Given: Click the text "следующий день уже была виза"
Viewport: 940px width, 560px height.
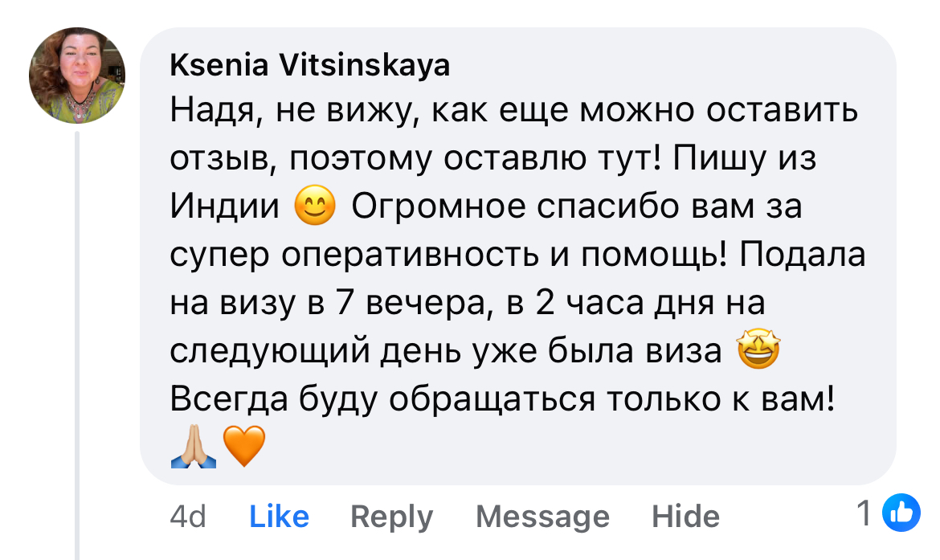Looking at the screenshot, I should [446, 352].
